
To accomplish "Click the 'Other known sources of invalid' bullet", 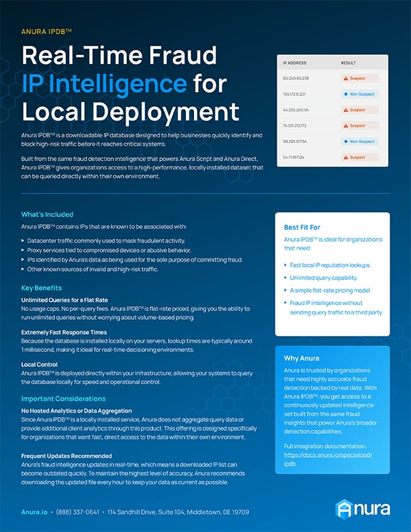I will click(x=90, y=269).
